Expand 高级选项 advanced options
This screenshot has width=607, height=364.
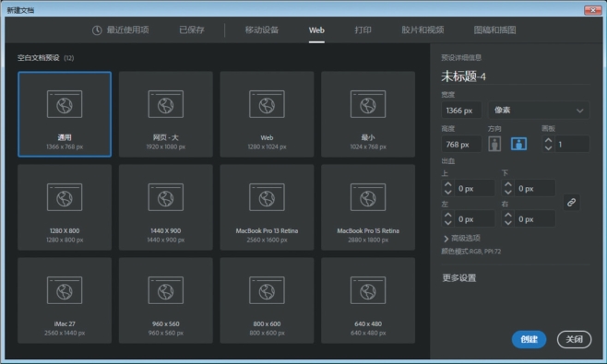click(x=462, y=239)
